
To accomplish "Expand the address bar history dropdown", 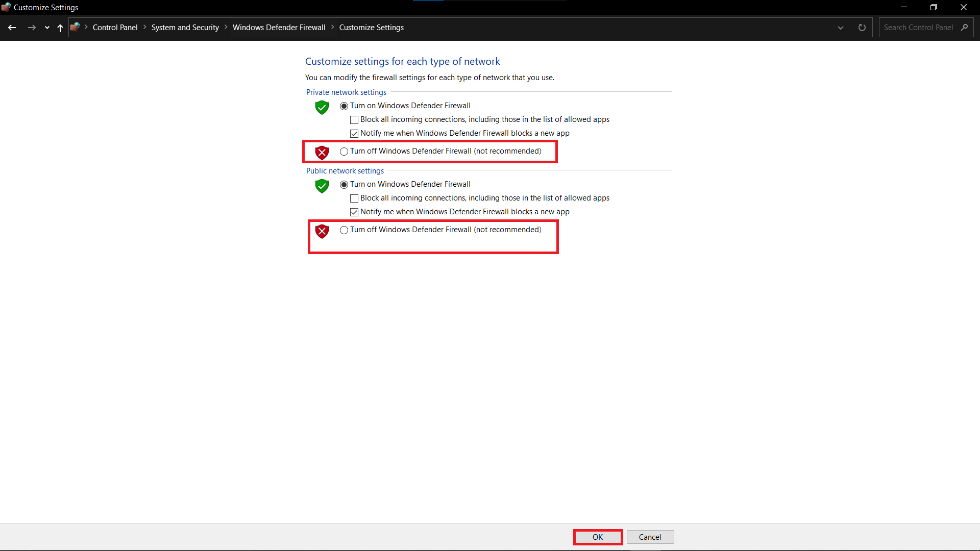I will [841, 28].
